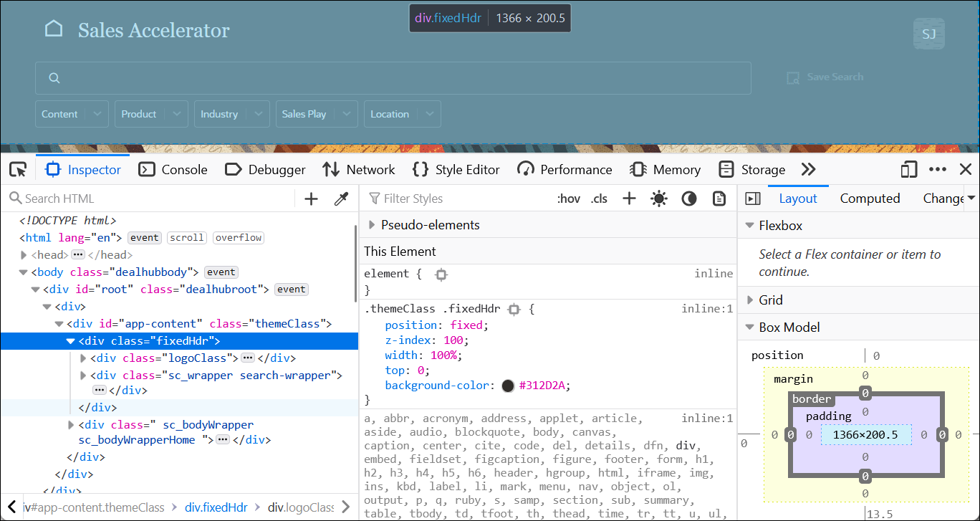Toggle print media simulation icon
Screen dimensions: 980x521
[x=719, y=198]
